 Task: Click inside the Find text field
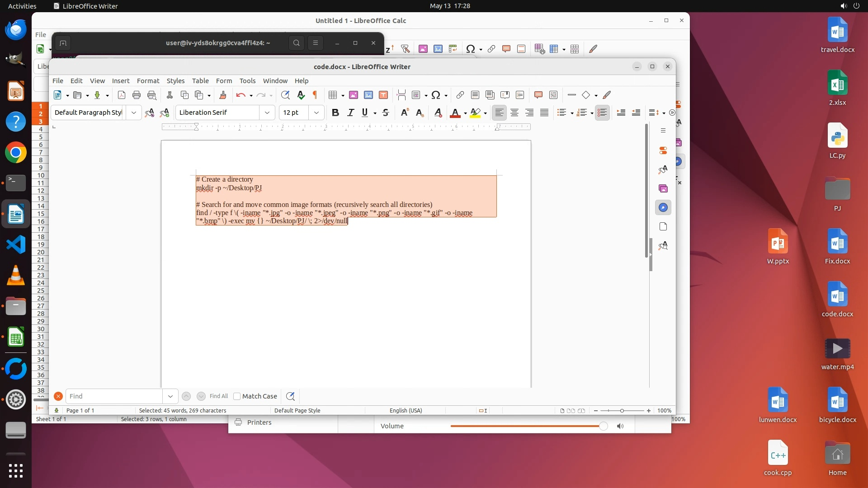(x=114, y=396)
